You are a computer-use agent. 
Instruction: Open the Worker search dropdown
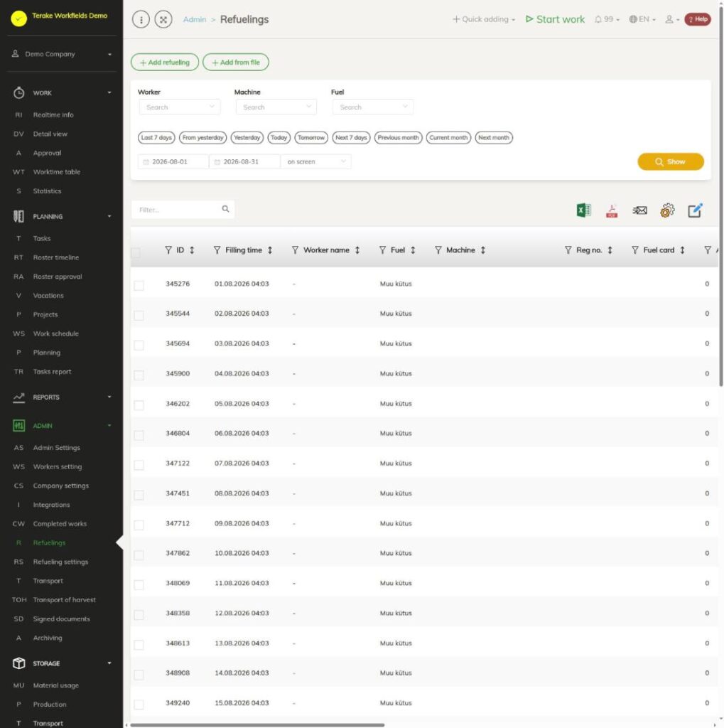[x=180, y=107]
